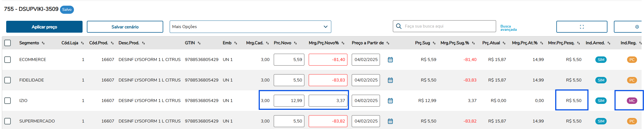
Task: Open calendar picker in IZIO row
Action: tap(390, 101)
